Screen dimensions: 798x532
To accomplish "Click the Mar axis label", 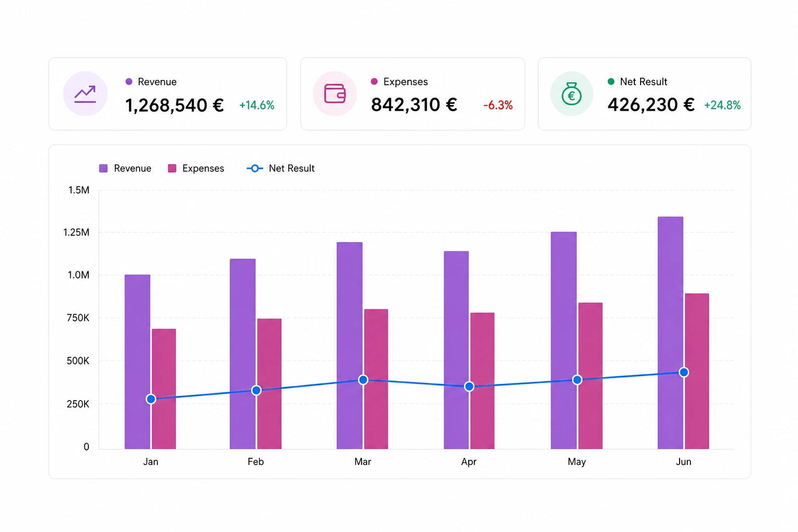I will (363, 462).
